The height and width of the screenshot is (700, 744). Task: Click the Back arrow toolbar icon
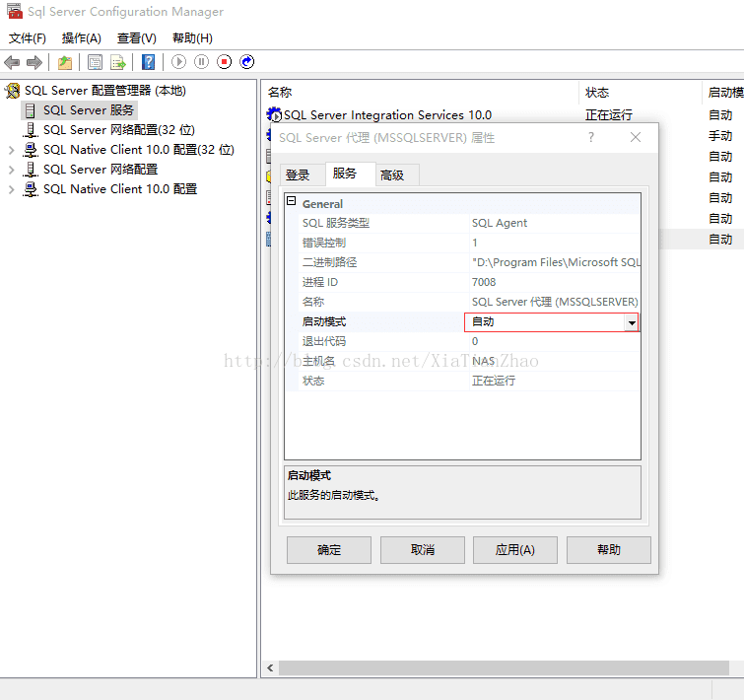[12, 62]
